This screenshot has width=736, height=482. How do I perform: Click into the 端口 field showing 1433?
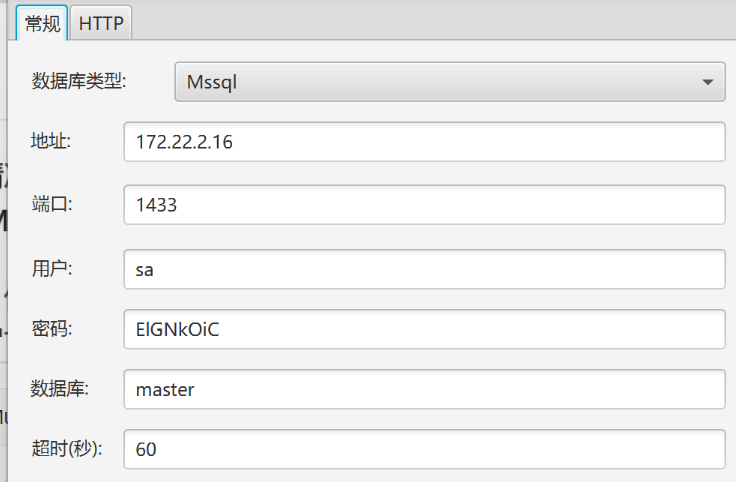click(x=424, y=205)
